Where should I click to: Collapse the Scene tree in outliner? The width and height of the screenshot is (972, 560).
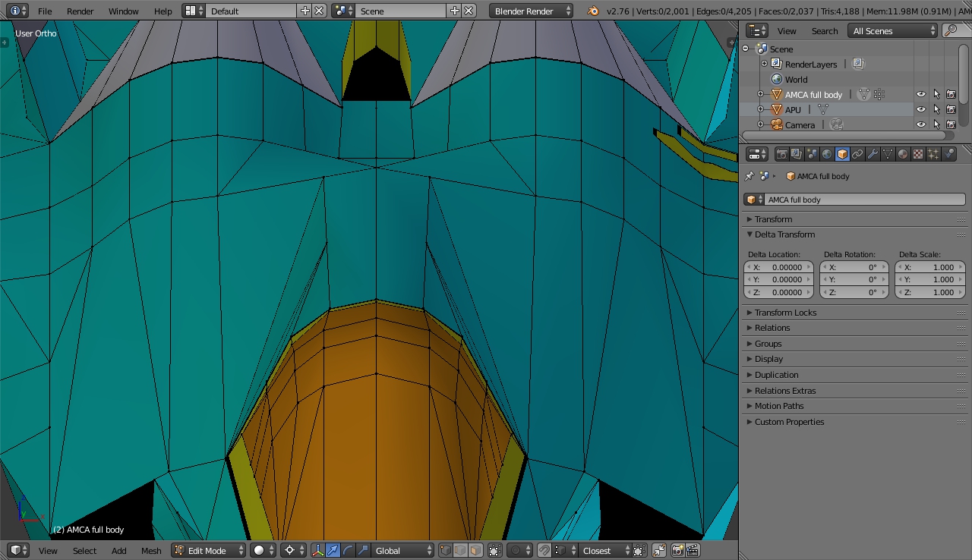(x=745, y=49)
